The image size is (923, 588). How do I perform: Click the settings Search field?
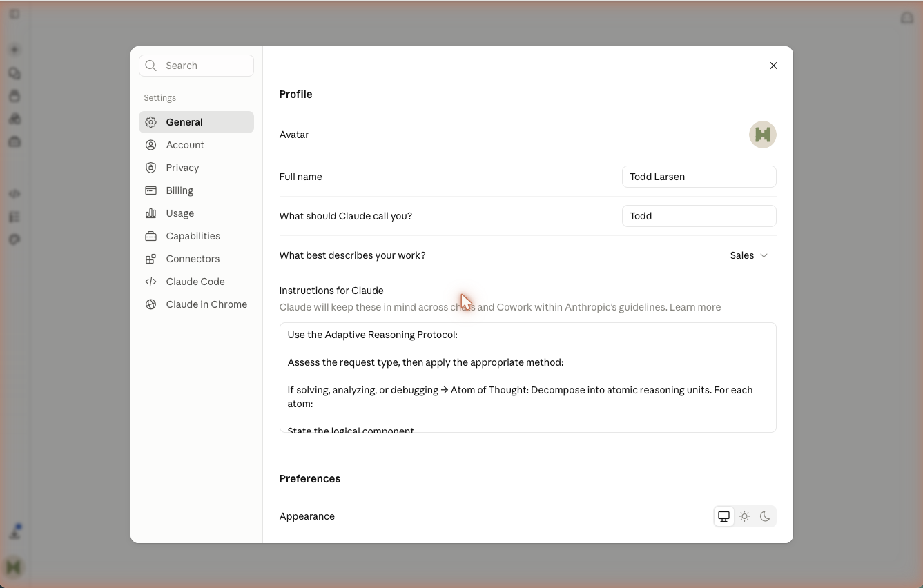pos(196,66)
